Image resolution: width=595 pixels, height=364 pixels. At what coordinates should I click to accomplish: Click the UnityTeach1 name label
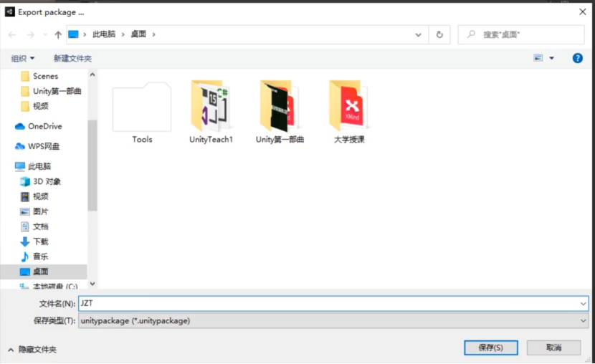tap(211, 140)
